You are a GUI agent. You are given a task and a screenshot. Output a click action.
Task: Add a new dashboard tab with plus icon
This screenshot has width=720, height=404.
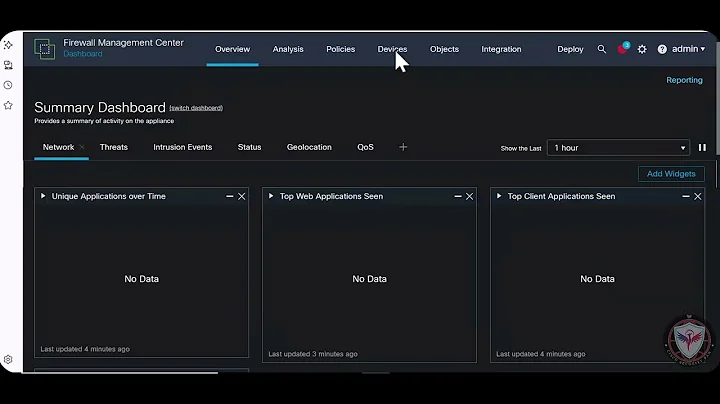403,147
